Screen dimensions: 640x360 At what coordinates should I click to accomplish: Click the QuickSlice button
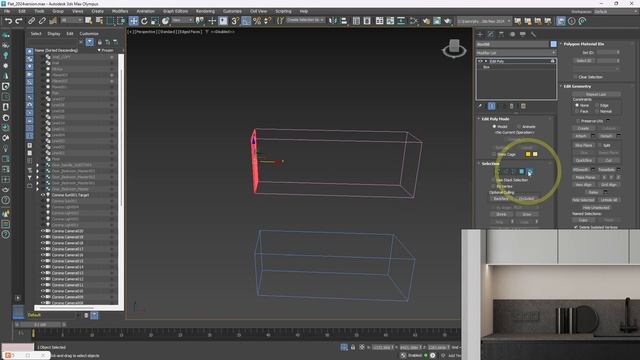pos(583,160)
